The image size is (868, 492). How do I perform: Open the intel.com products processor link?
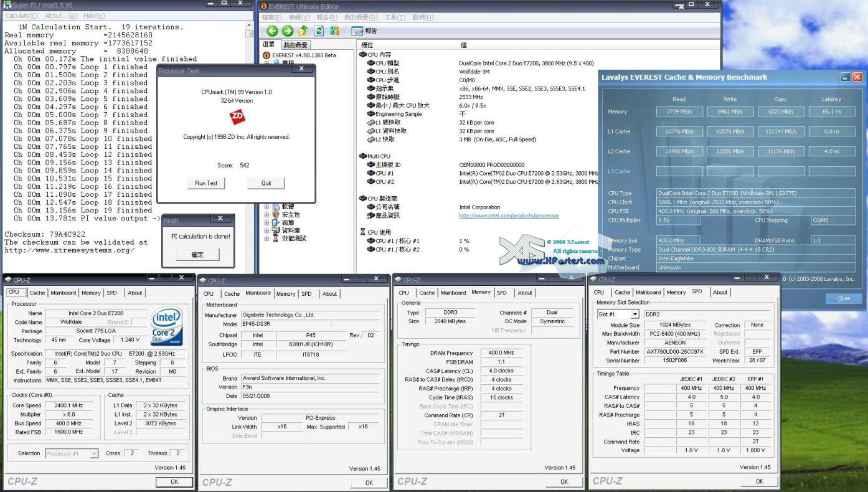point(509,215)
